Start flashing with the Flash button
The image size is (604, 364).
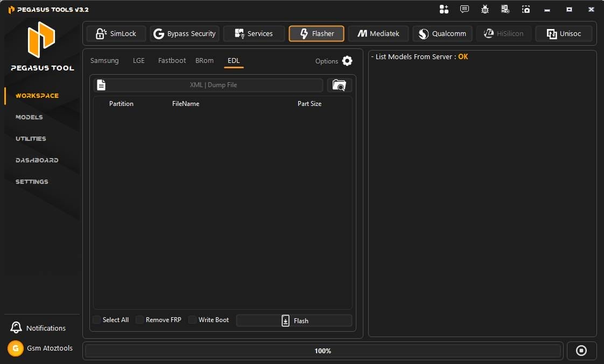point(294,320)
